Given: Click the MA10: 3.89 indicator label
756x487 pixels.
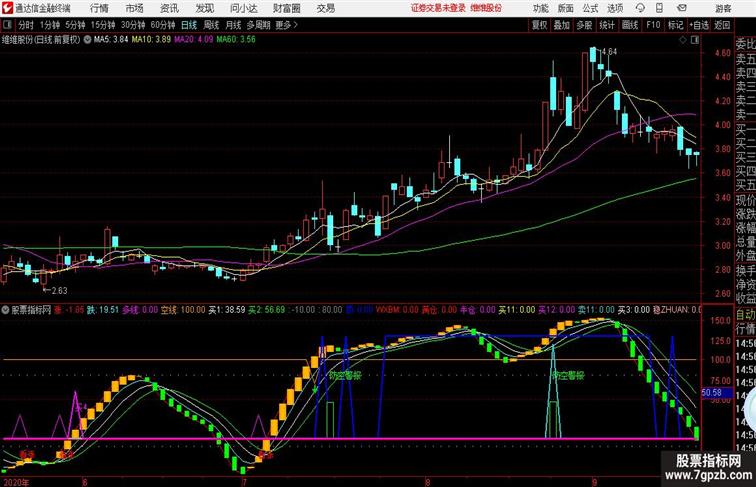Looking at the screenshot, I should (x=151, y=40).
